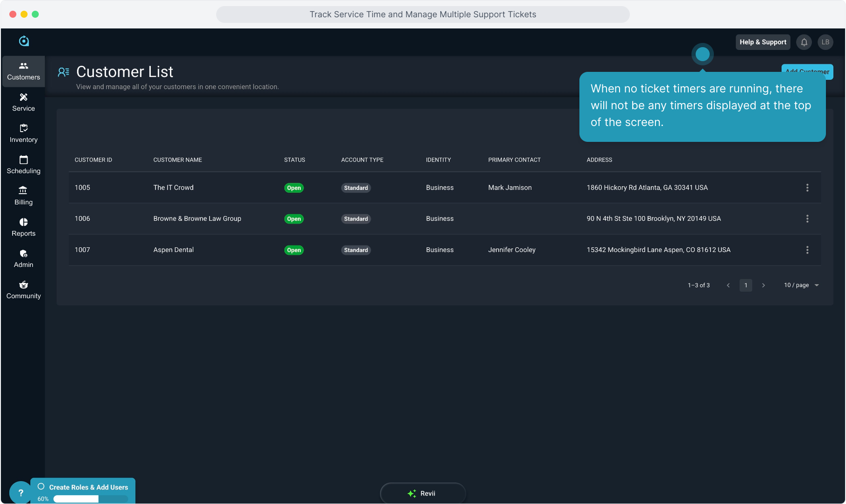
Task: Open the notifications bell icon
Action: pyautogui.click(x=804, y=42)
